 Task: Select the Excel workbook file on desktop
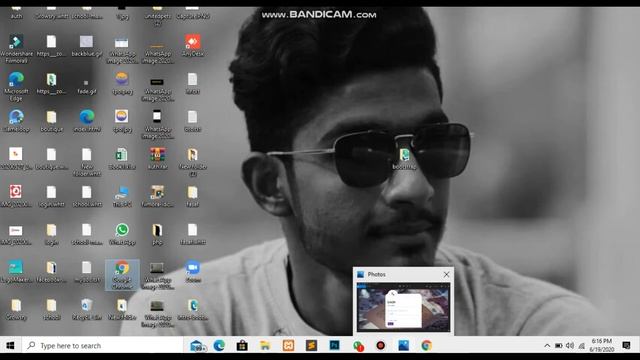[x=122, y=159]
